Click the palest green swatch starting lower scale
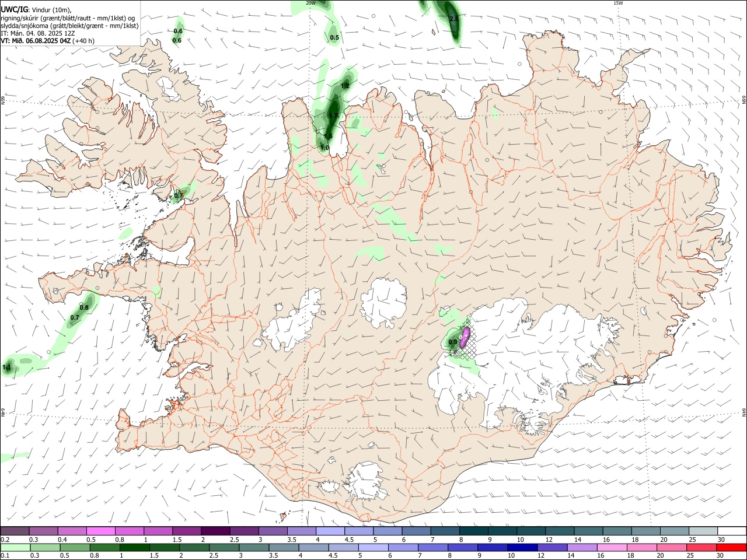This screenshot has height=560, width=747. (x=15, y=547)
